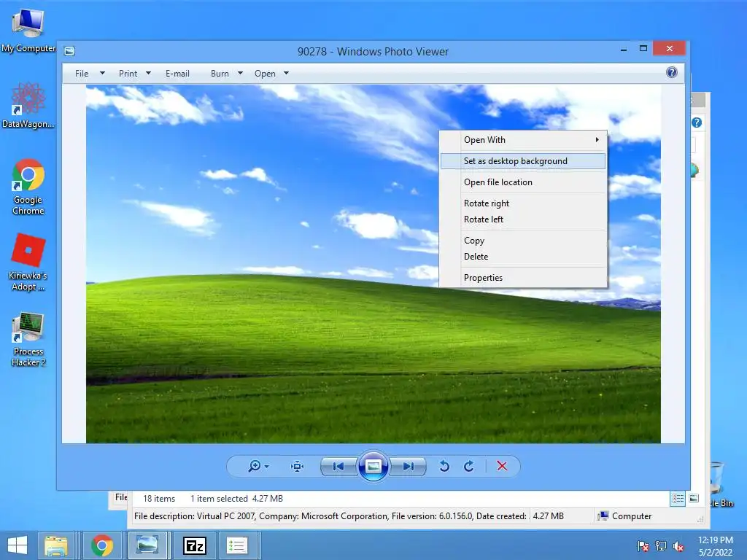
Task: Switch Explorer to details view icon
Action: 678,499
